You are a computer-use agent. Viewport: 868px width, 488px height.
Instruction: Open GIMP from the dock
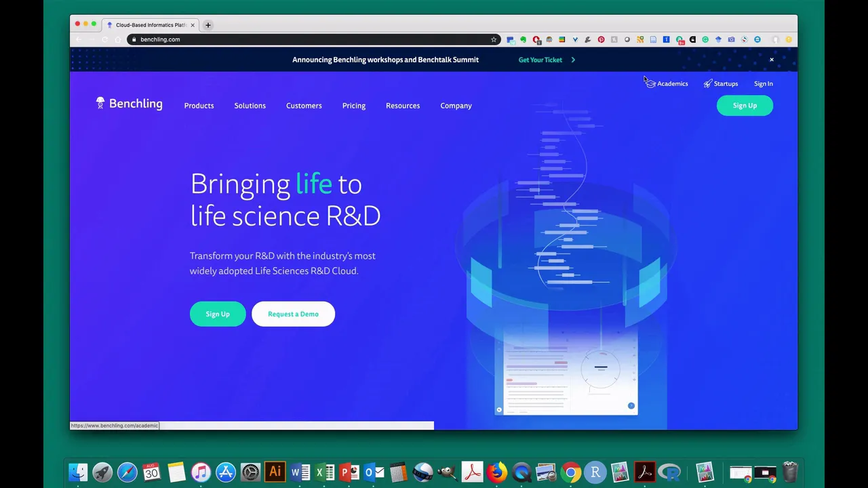click(x=447, y=472)
